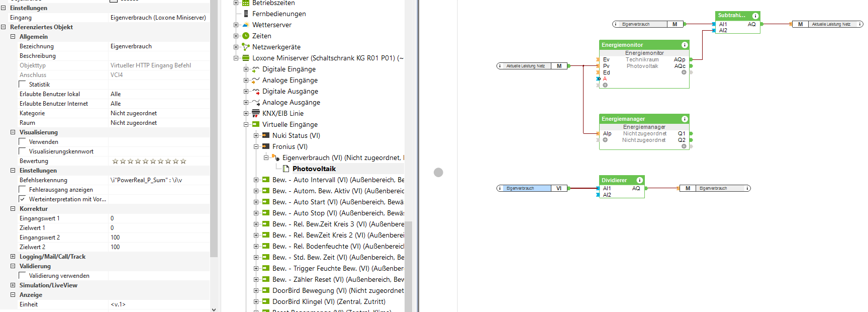Image resolution: width=868 pixels, height=312 pixels.
Task: Click the Betriebszeiten calendar icon
Action: 246,3
